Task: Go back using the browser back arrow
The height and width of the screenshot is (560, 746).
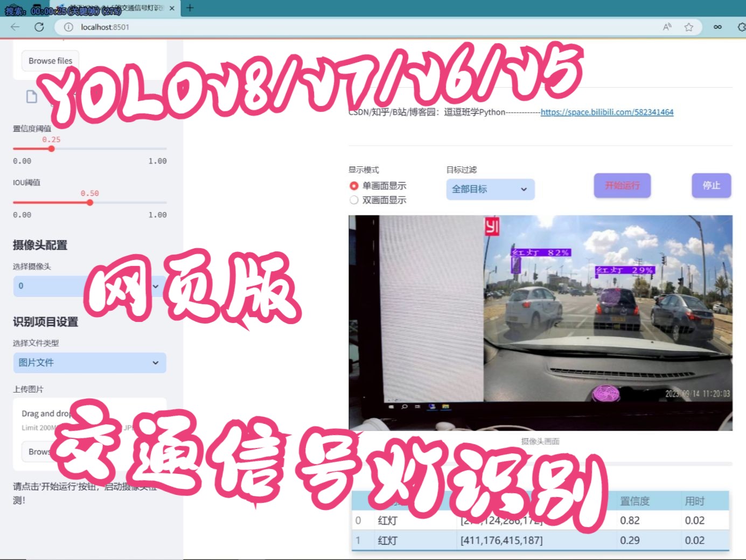Action: click(x=15, y=27)
